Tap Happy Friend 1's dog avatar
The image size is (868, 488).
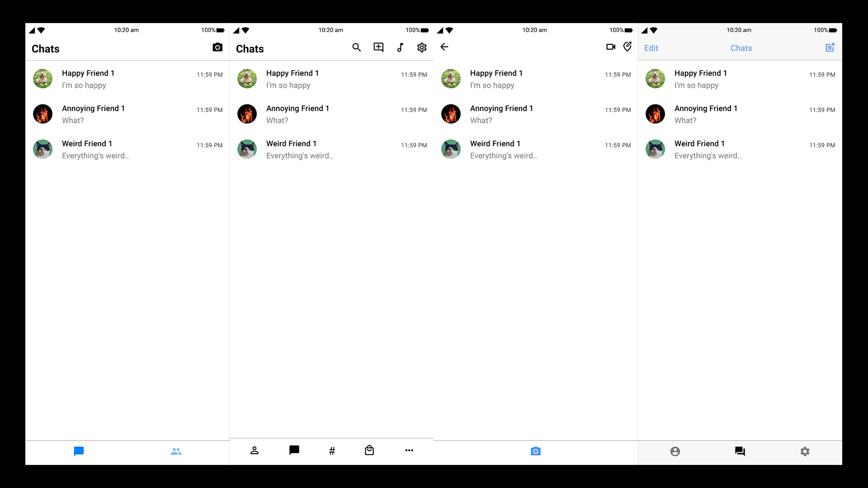[x=42, y=78]
